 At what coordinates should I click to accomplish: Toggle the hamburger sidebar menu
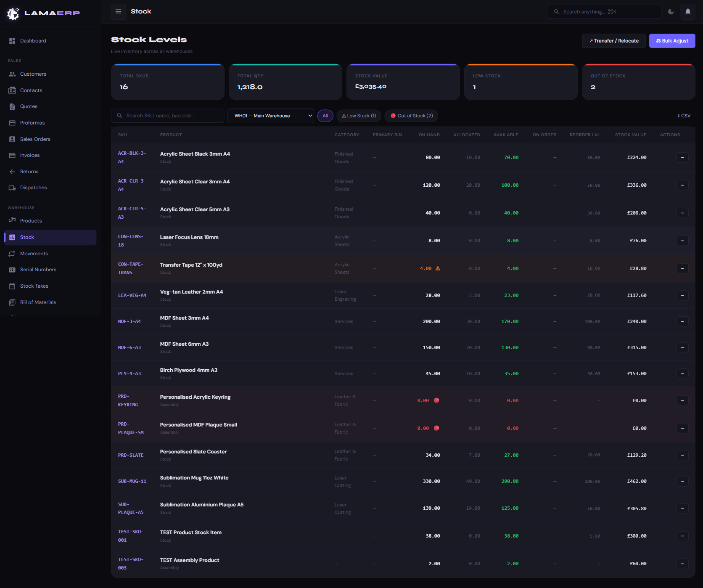[119, 12]
